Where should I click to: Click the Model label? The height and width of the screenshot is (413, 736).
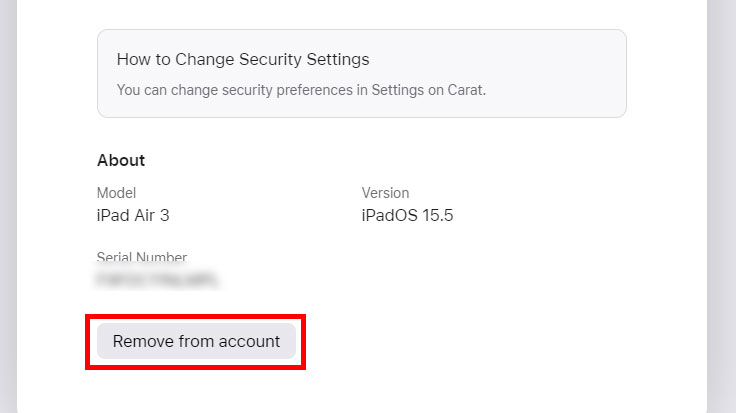click(116, 193)
